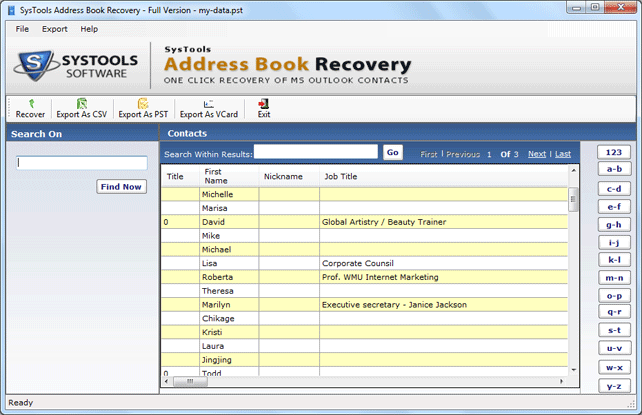Filter contacts by w-x

(614, 368)
